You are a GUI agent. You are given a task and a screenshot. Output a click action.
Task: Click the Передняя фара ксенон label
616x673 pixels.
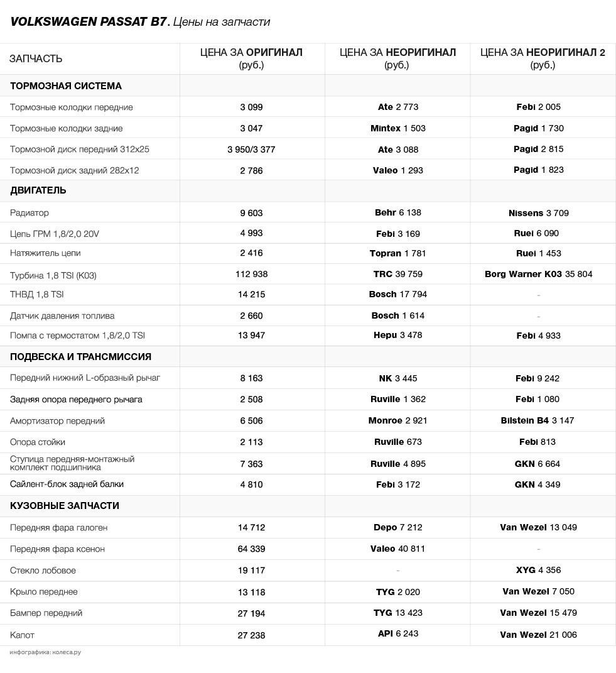57,549
